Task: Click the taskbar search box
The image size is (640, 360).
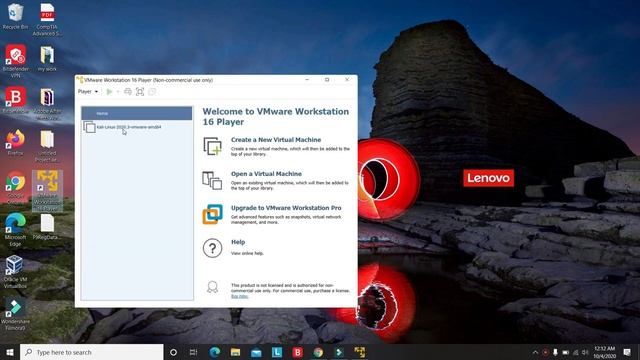Action: (91, 352)
